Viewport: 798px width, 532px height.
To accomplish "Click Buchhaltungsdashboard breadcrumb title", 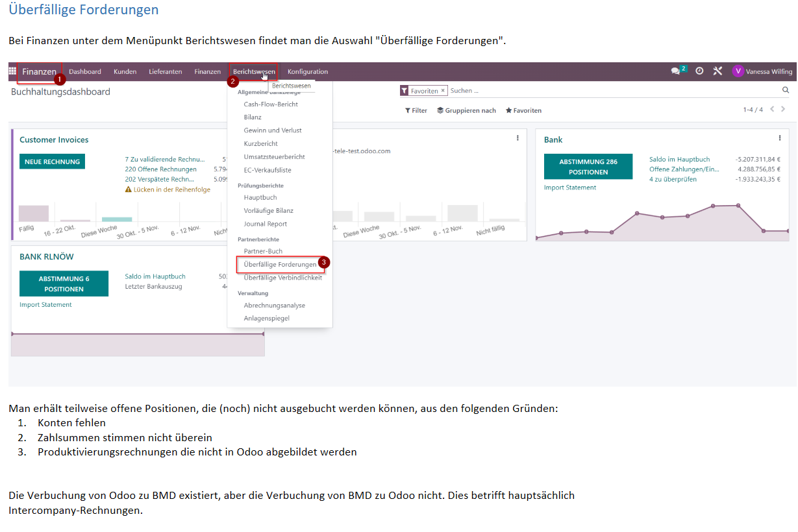I will pyautogui.click(x=60, y=92).
